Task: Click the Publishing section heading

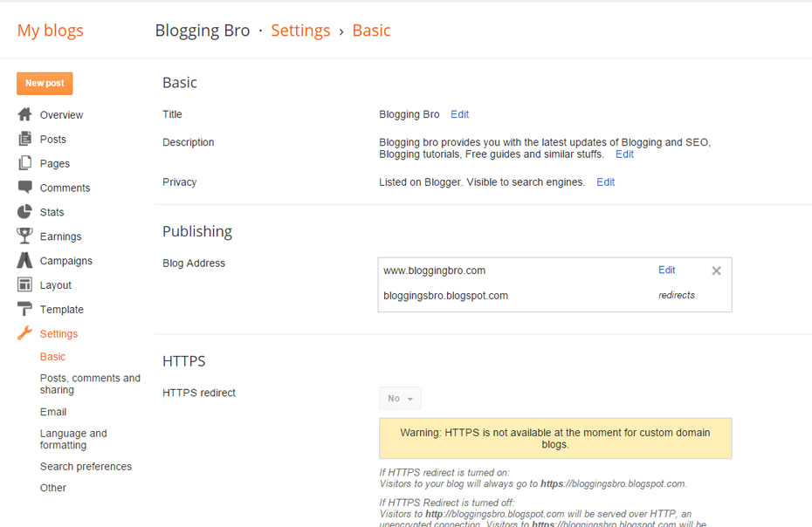Action: point(197,231)
